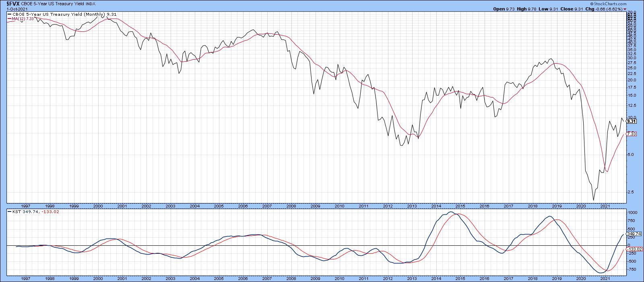Click the 'Close 9.31' value in header
Viewport: 644px width, 282px height.
point(571,8)
